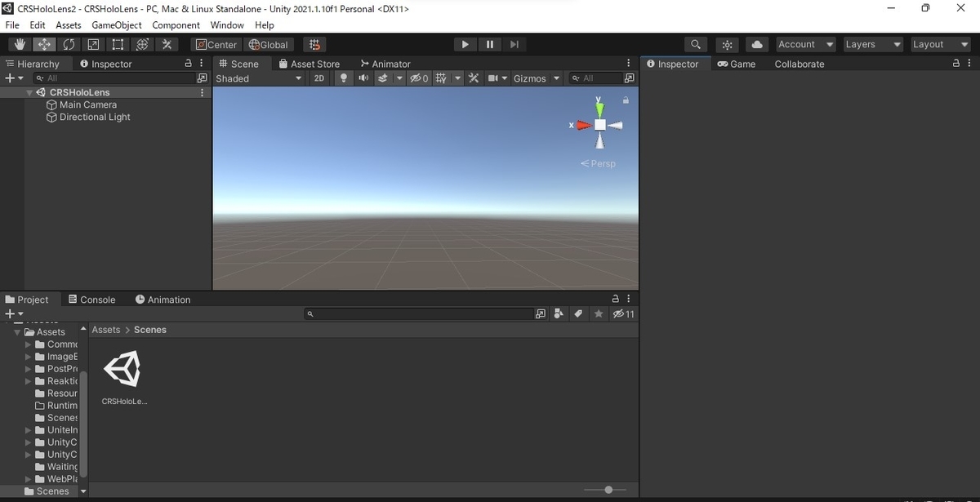
Task: Click the Project favorites star icon
Action: (x=599, y=313)
